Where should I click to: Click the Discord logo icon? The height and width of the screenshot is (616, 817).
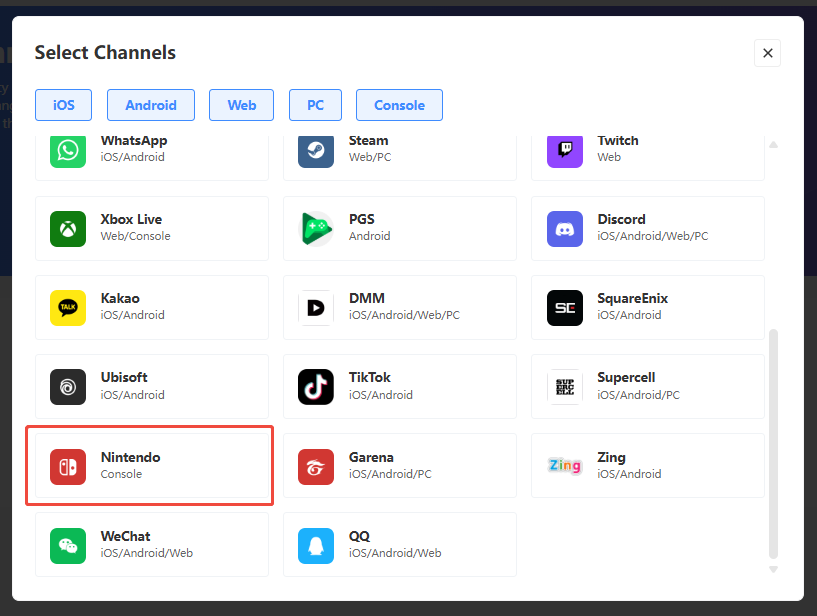(564, 228)
